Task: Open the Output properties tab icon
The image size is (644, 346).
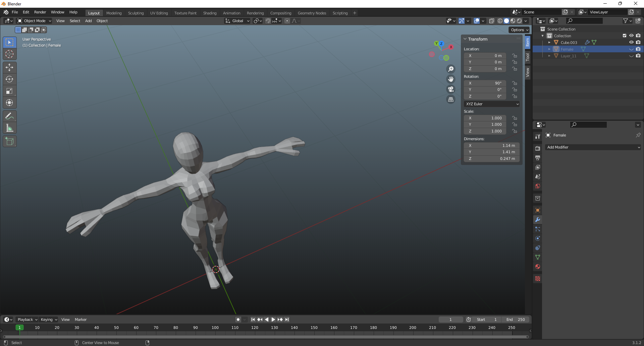Action: click(x=538, y=158)
